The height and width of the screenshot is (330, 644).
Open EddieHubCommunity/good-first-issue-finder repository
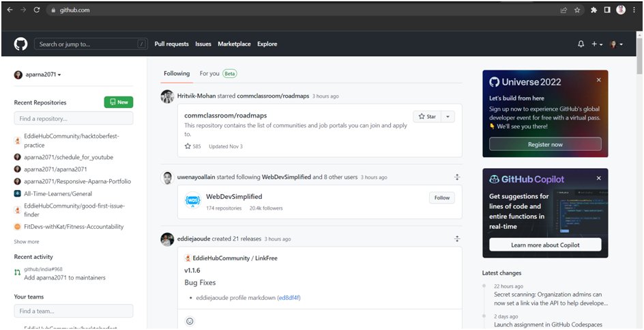74,210
